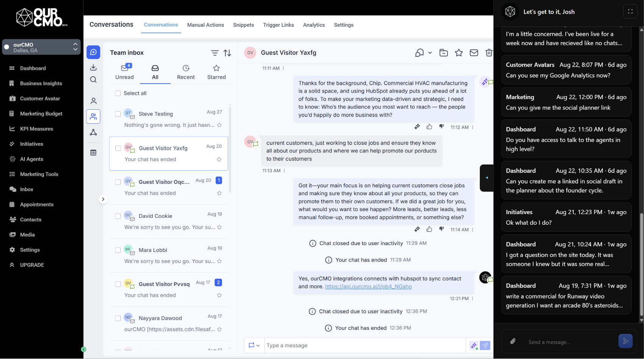Open the Initiatives chat "Ok what do I do?"
Screen dimensions: 644x359
coord(566,217)
